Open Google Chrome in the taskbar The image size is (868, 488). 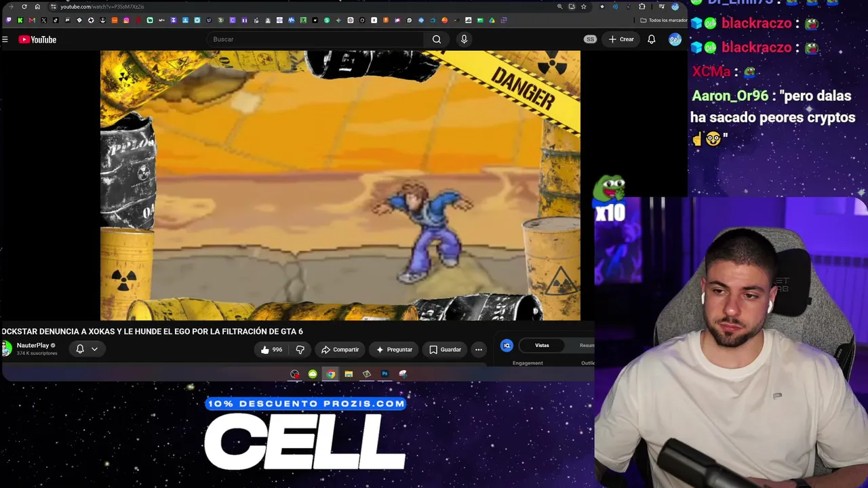click(x=330, y=373)
